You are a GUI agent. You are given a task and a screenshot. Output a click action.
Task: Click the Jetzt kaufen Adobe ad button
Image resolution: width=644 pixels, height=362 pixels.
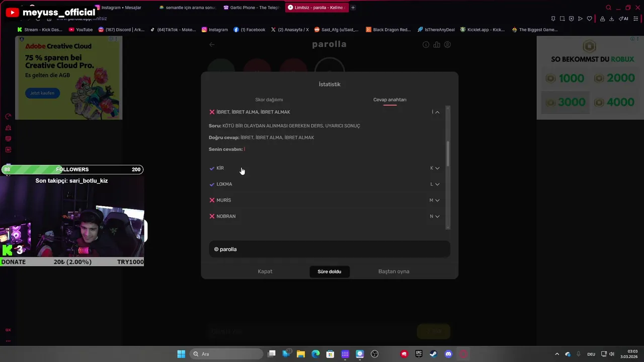click(43, 93)
